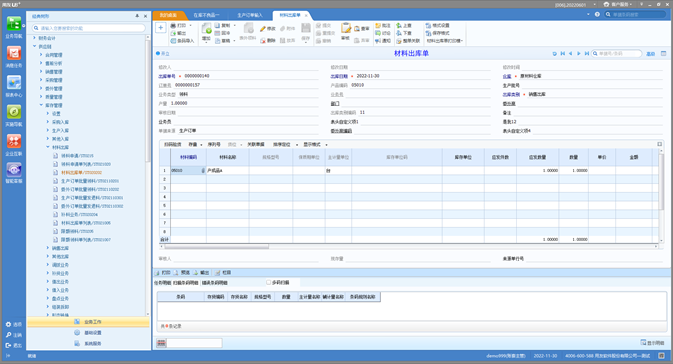673x364 pixels.
Task: Switch to the 生产订单输入 tab
Action: (250, 15)
